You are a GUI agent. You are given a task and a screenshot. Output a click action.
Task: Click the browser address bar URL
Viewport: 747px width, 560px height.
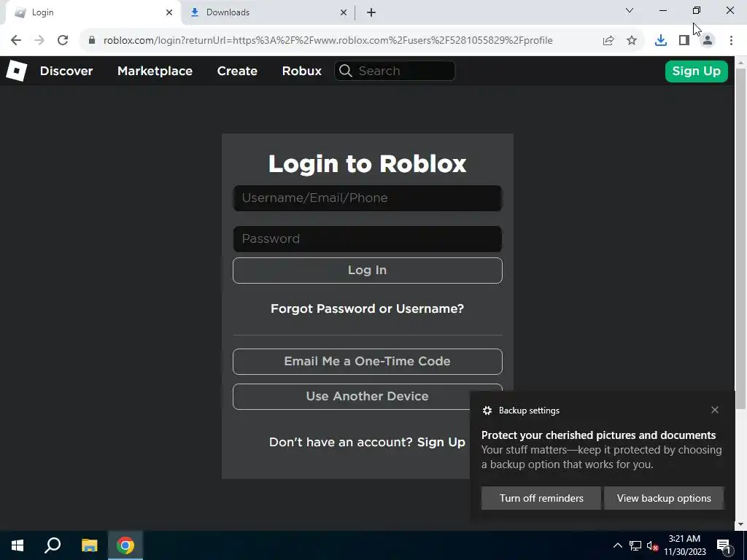click(328, 41)
